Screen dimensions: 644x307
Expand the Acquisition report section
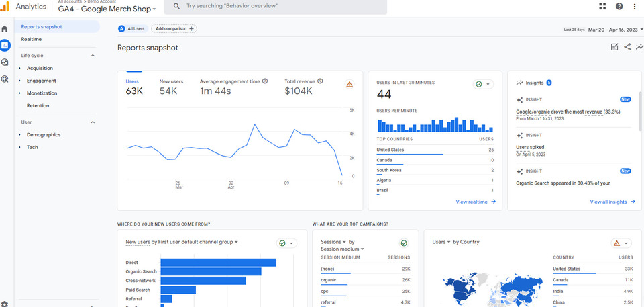[x=40, y=68]
